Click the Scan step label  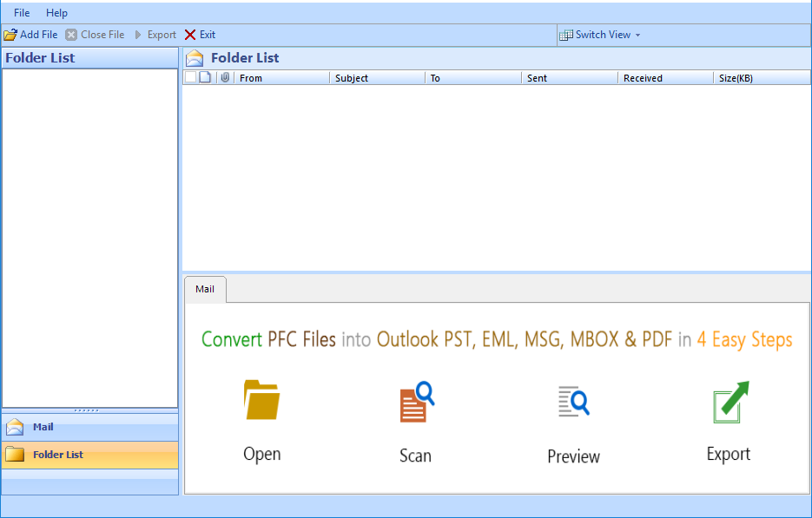(x=415, y=456)
